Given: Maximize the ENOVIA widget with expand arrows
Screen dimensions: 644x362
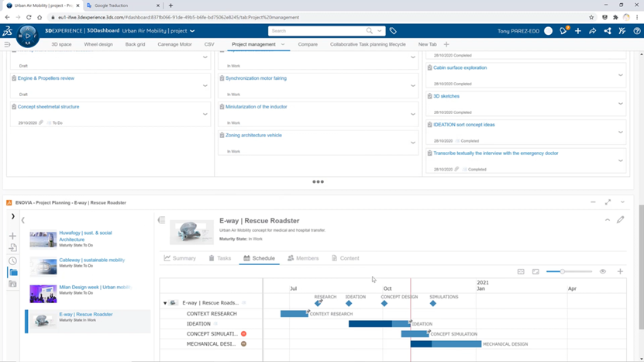Looking at the screenshot, I should point(608,202).
